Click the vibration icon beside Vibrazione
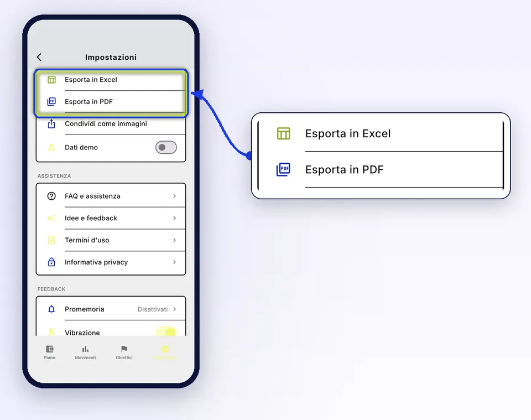 pos(51,332)
